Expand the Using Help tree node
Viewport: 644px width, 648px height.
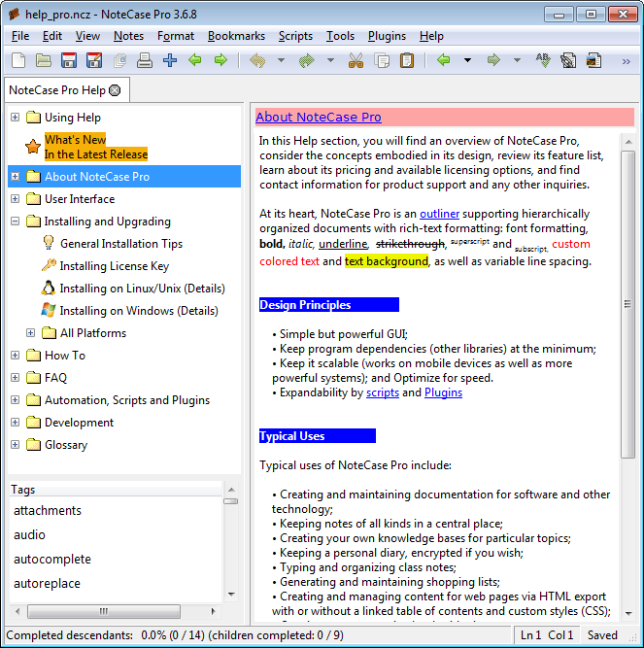click(15, 118)
